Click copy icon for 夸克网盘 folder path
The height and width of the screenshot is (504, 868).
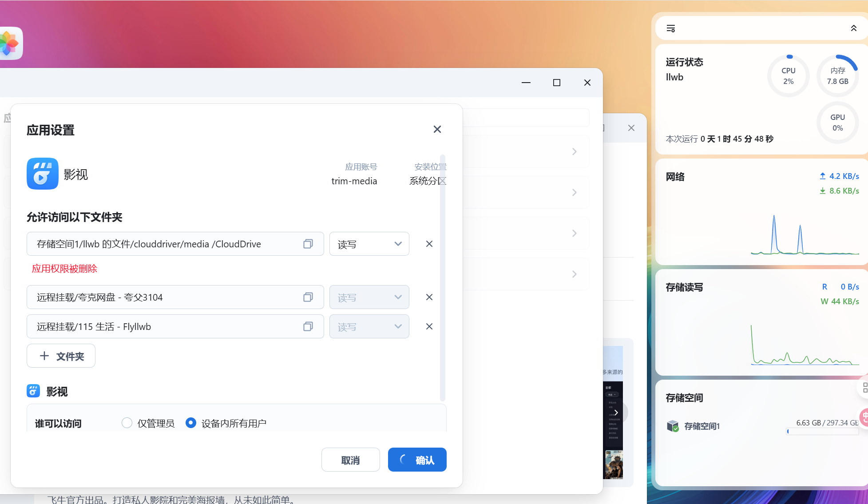308,297
